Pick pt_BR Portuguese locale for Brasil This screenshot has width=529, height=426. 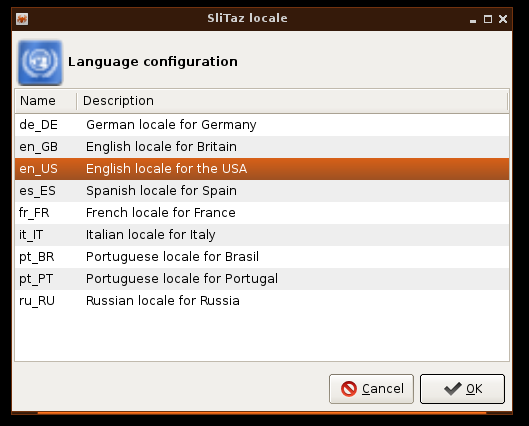click(262, 257)
